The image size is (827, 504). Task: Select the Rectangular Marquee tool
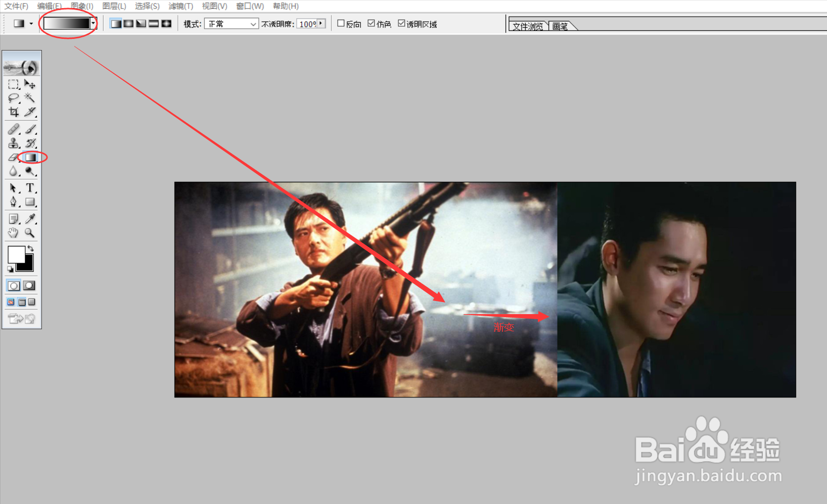click(x=14, y=84)
